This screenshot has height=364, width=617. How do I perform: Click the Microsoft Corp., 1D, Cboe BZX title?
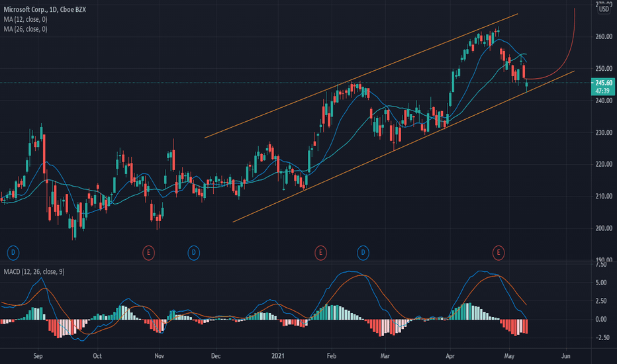click(45, 9)
